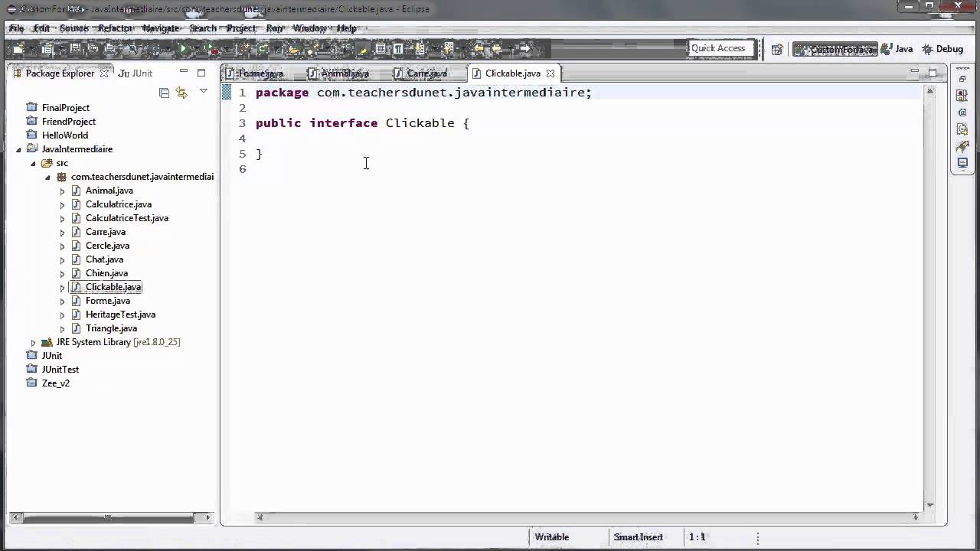The image size is (980, 551).
Task: Collapse the JavaIntermediaire project node
Action: (x=18, y=149)
